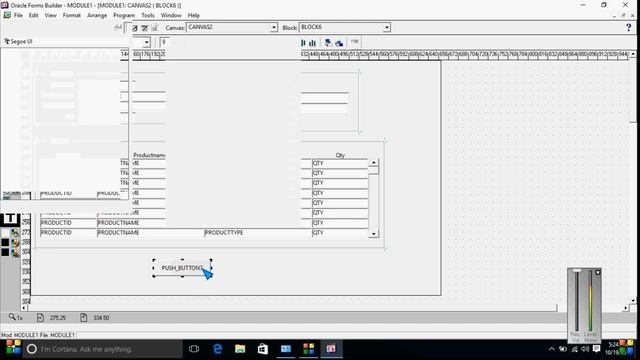Click the help question mark icon
The width and height of the screenshot is (640, 360).
629,27
